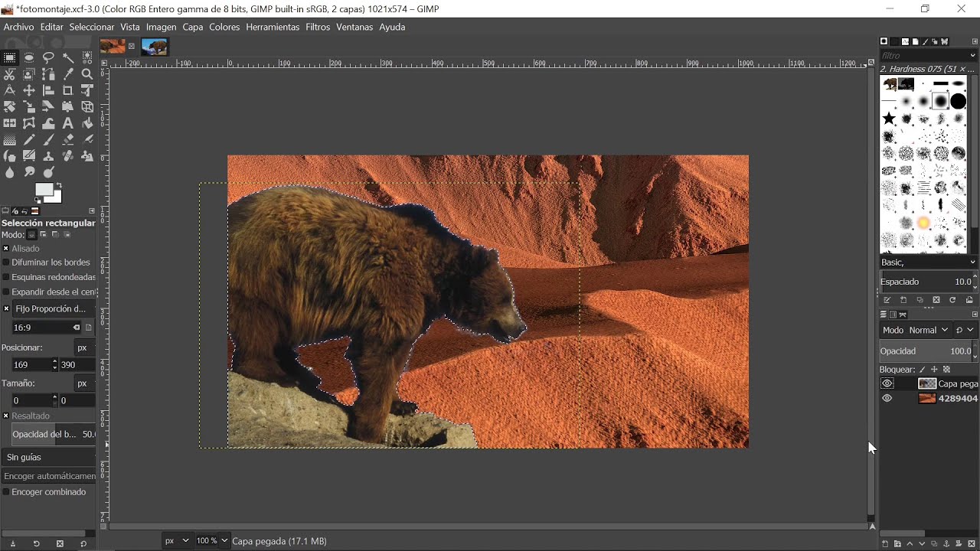Select the Cage Transform tool
The image size is (980, 551).
coord(29,123)
